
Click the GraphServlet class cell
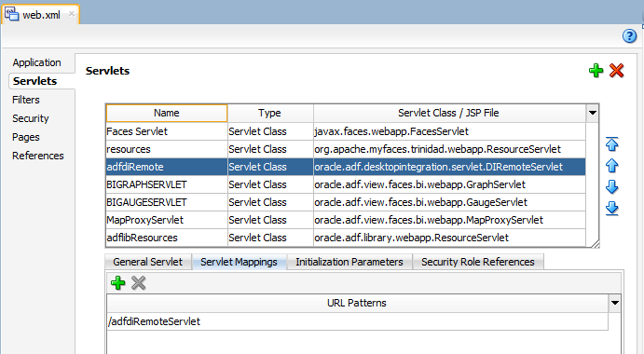[449, 184]
